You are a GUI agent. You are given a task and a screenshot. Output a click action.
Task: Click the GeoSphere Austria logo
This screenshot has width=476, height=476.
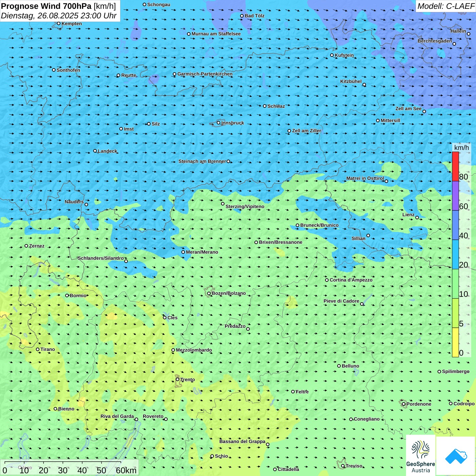[421, 456]
